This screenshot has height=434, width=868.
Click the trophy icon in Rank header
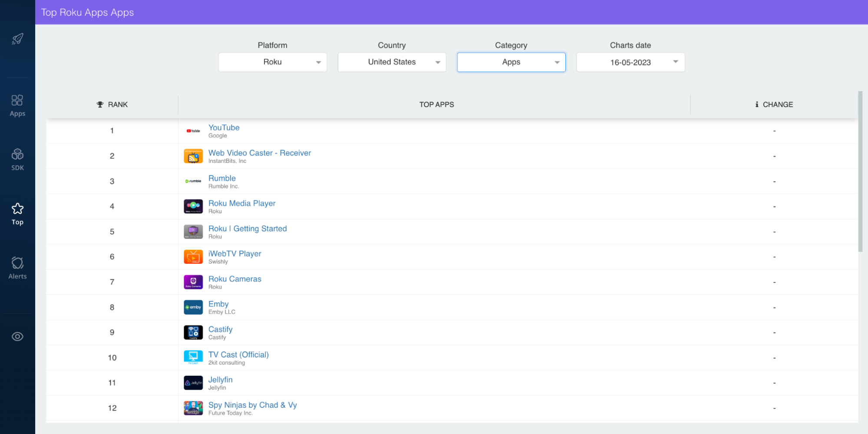(100, 104)
